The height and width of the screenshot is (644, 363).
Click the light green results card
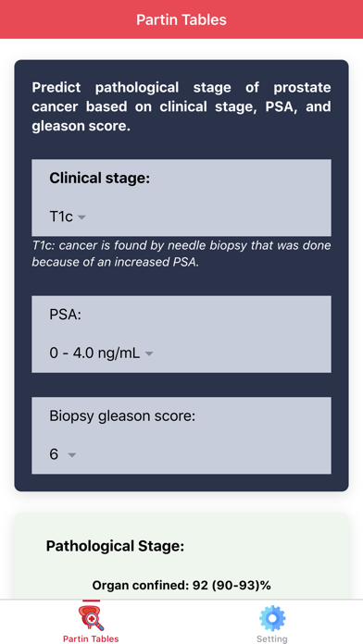click(181, 556)
